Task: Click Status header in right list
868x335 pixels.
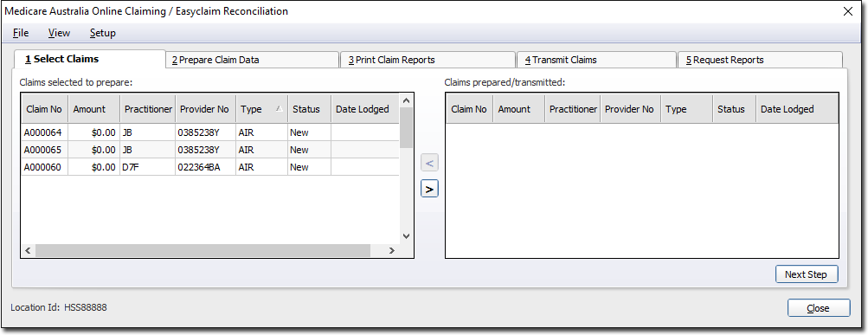Action: point(735,109)
